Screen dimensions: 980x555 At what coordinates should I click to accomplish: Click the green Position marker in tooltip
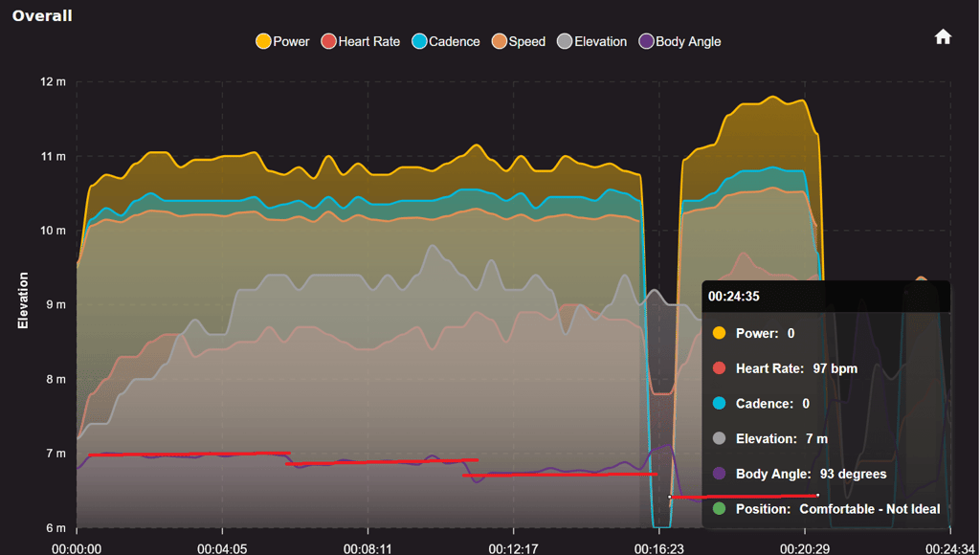720,509
